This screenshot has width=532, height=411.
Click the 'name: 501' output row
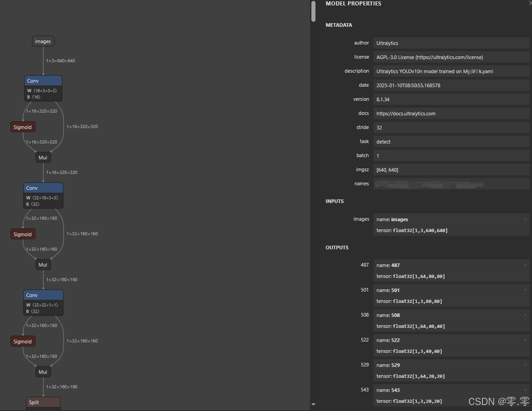tap(451, 290)
